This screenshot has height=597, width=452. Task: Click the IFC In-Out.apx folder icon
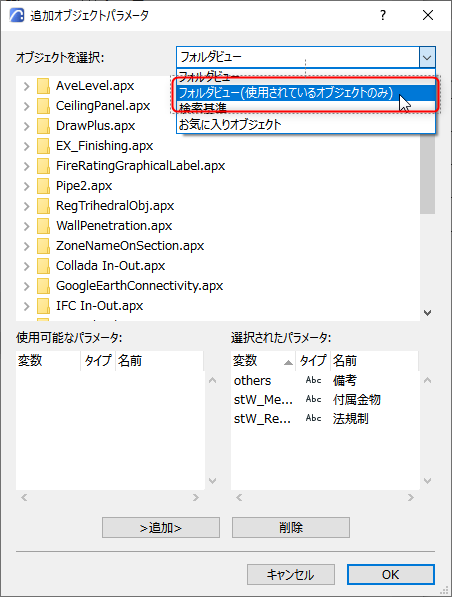pos(43,306)
